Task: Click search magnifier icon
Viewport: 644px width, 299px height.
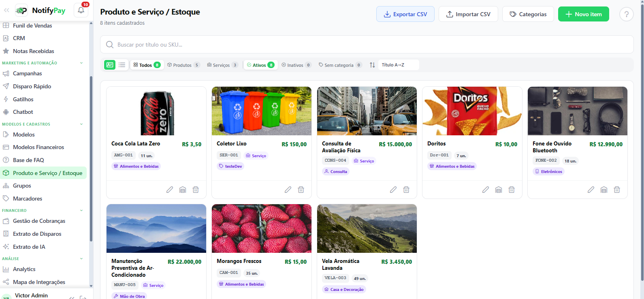Action: pyautogui.click(x=110, y=45)
